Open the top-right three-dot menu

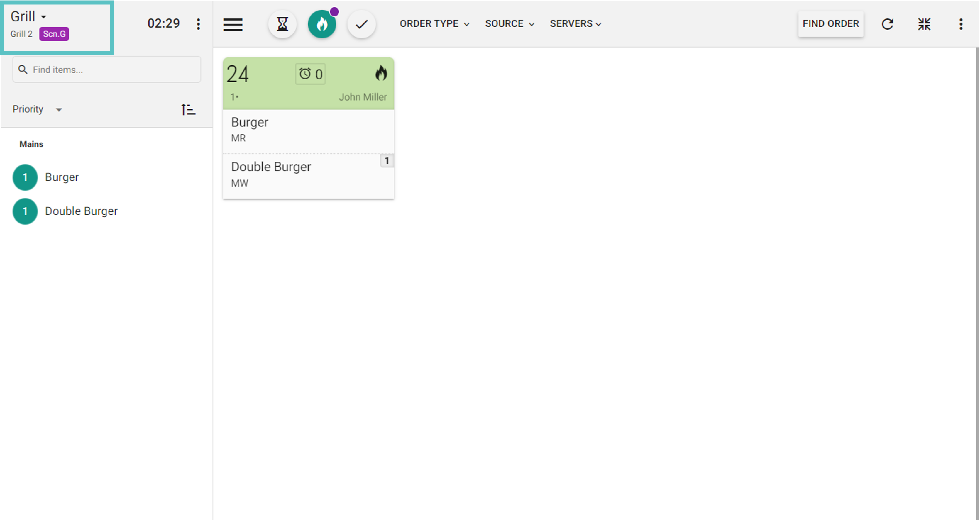(x=961, y=24)
